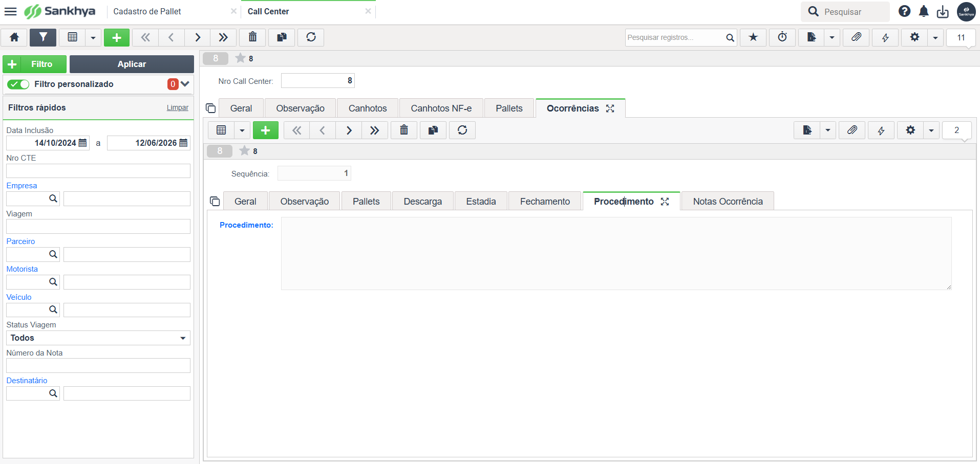The width and height of the screenshot is (980, 464).
Task: Favorite record 8 with star
Action: (x=240, y=58)
